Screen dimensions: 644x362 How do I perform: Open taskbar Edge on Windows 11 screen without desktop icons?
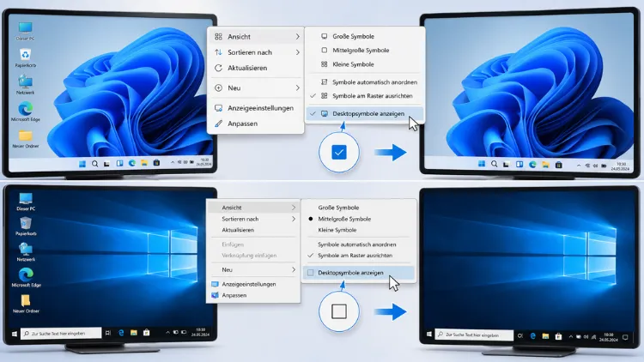tap(532, 165)
